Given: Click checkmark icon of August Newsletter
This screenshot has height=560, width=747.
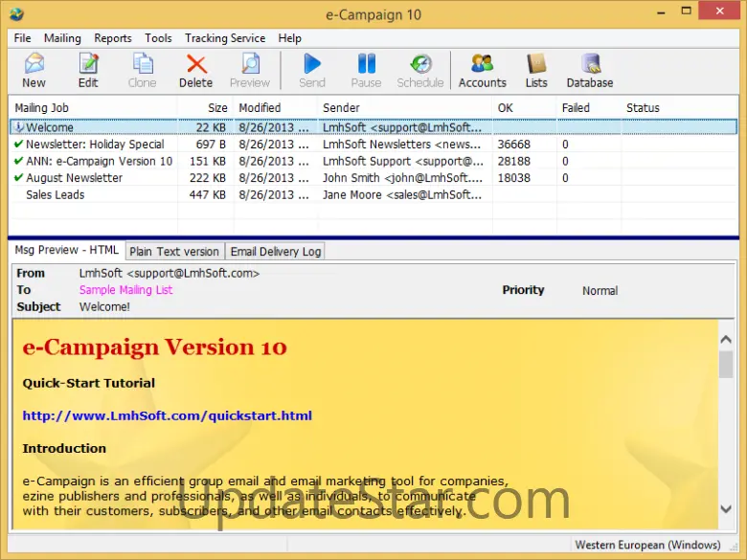Looking at the screenshot, I should tap(18, 178).
